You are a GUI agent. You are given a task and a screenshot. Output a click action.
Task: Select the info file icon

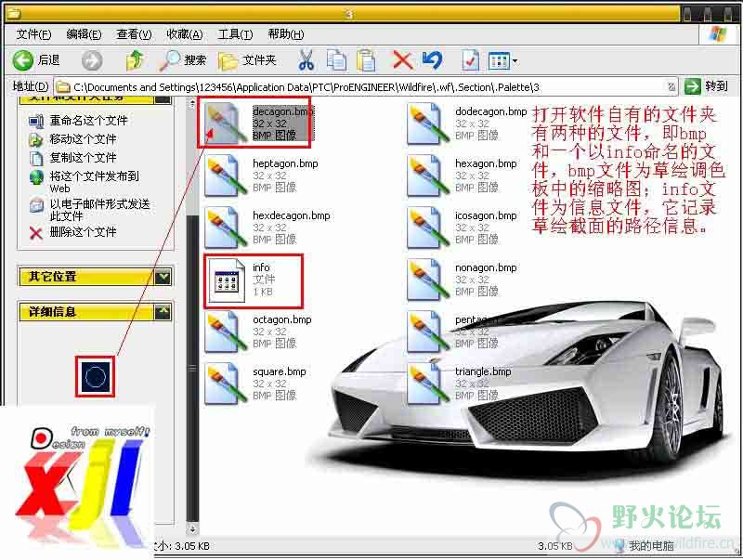(x=227, y=280)
